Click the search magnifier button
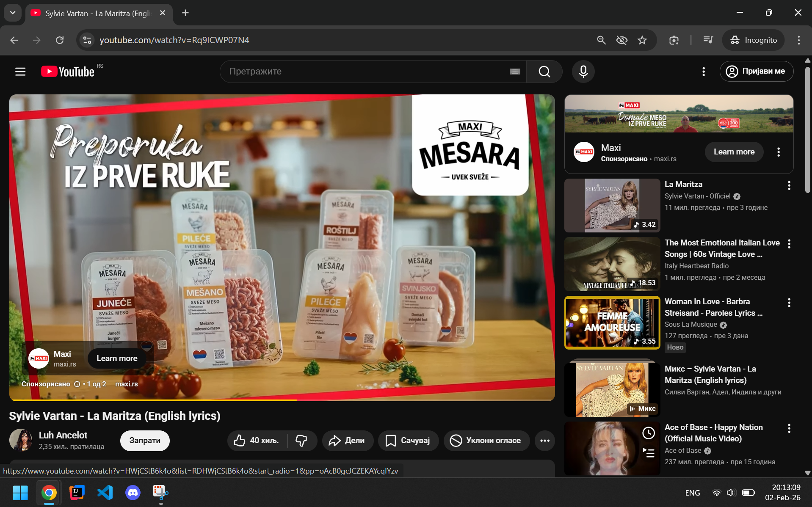The width and height of the screenshot is (812, 507). click(x=544, y=72)
